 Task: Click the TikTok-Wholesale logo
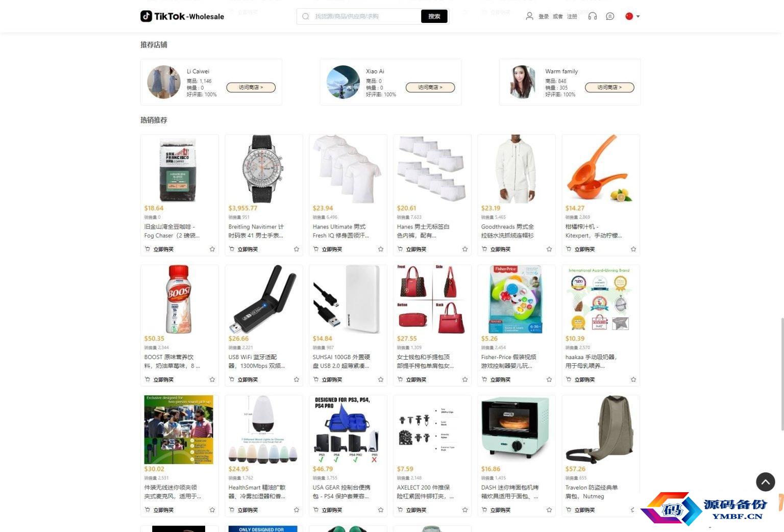182,16
